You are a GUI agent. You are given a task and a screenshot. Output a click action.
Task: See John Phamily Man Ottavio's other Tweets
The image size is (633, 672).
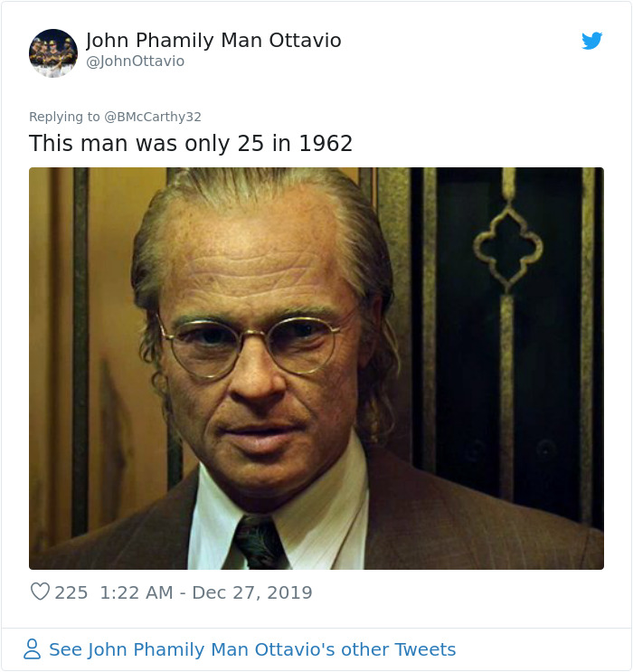pos(252,649)
